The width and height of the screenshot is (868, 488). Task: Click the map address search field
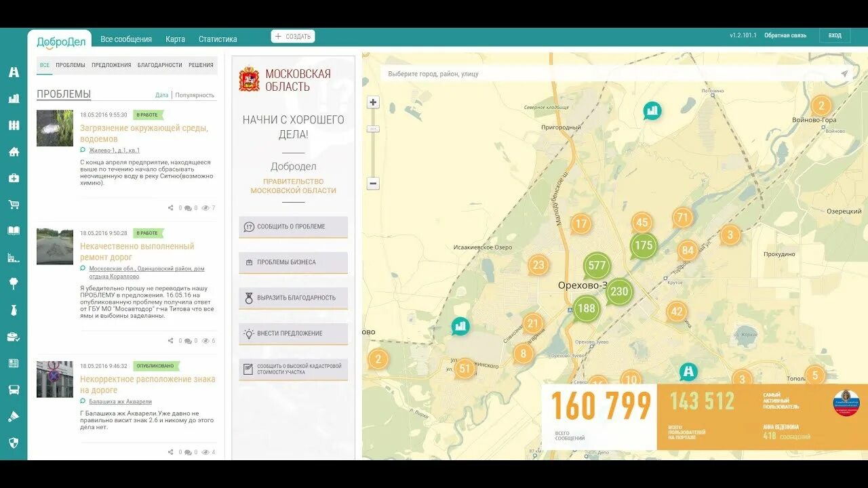click(x=610, y=74)
